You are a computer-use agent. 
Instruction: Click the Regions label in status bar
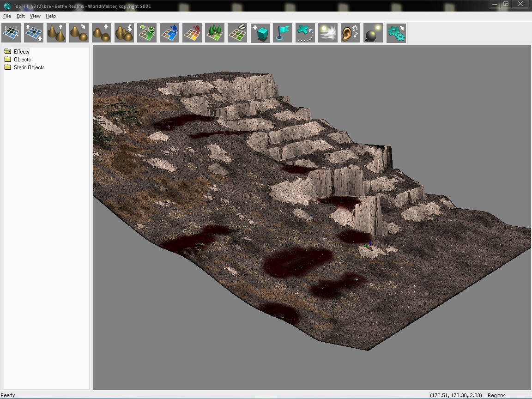(x=496, y=395)
